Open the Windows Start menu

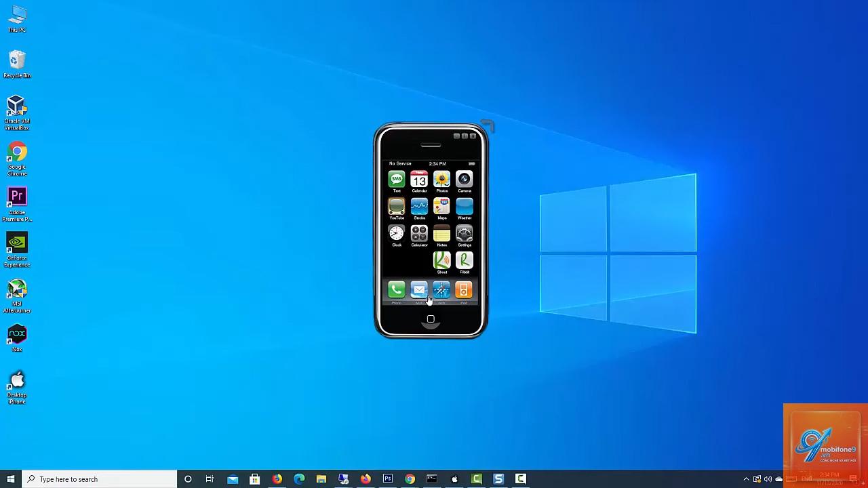point(10,479)
